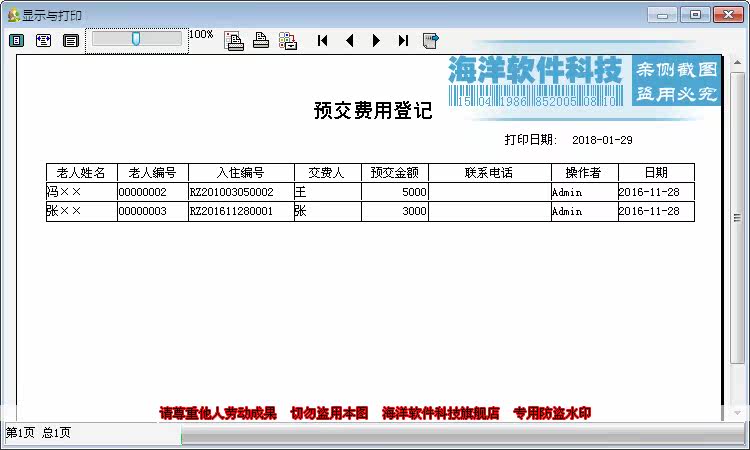Screen dimensions: 750x450
Task: Open the batch print options icon
Action: coord(288,41)
